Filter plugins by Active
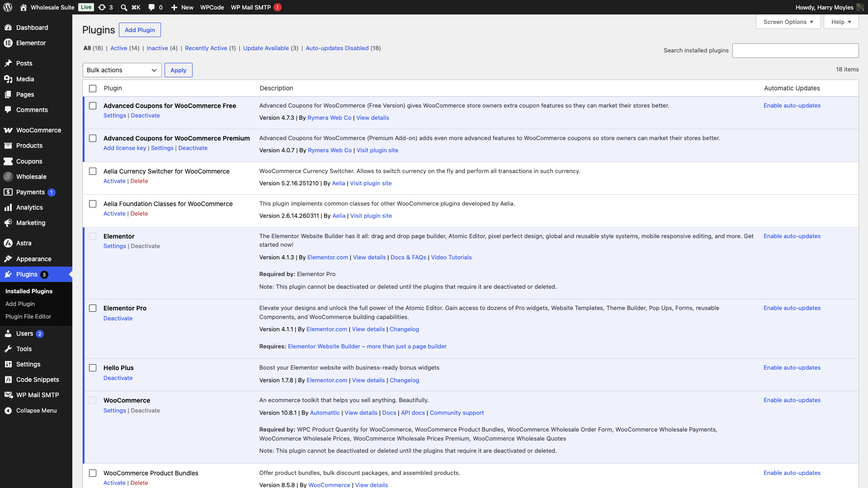Viewport: 868px width, 488px height. tap(118, 48)
